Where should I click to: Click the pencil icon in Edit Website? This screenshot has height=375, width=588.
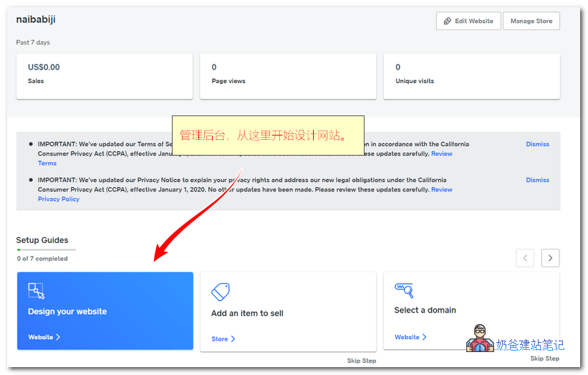[x=448, y=22]
